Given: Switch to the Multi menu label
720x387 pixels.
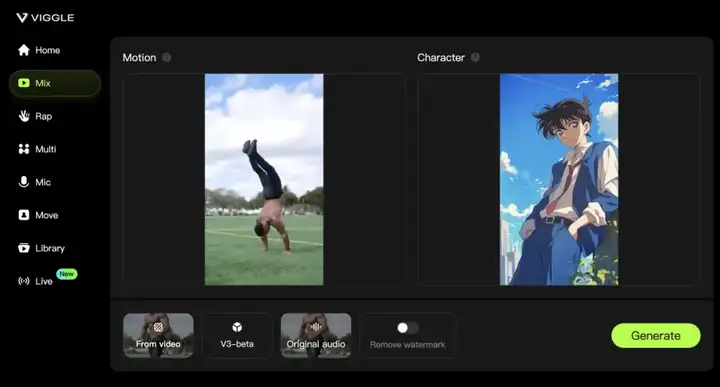Looking at the screenshot, I should (46, 149).
